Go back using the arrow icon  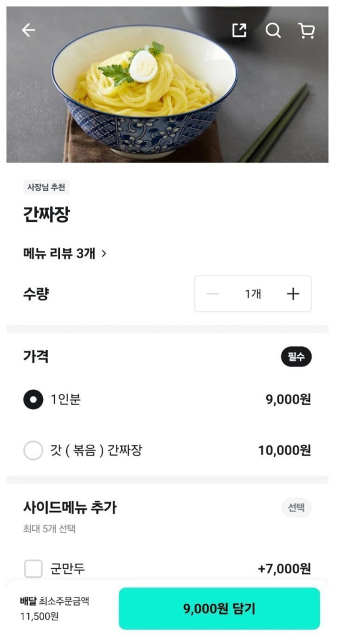click(28, 30)
